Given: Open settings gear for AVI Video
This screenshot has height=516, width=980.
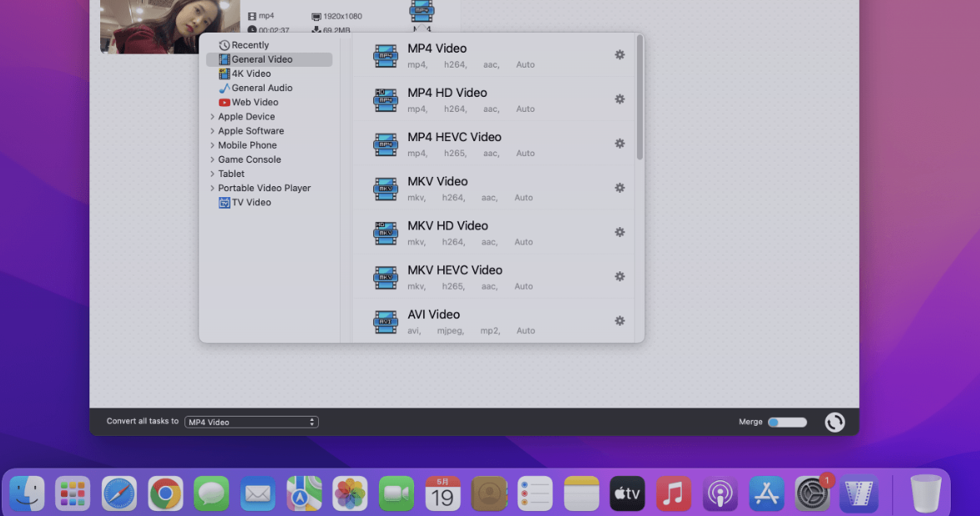Looking at the screenshot, I should [619, 321].
